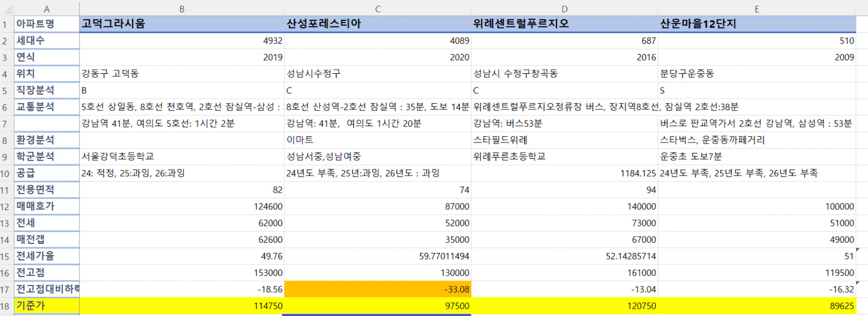
Task: Click the 전세가율 value 59.77011494
Action: [377, 256]
